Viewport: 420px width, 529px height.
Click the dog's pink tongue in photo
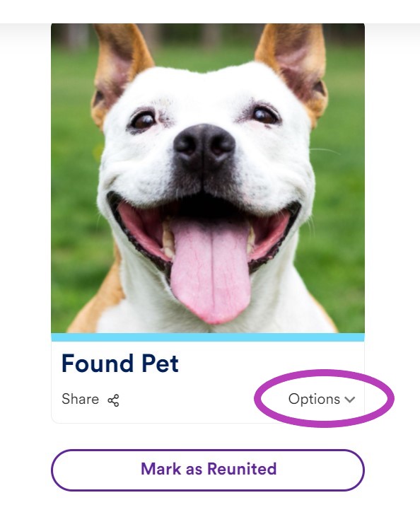[x=211, y=268]
